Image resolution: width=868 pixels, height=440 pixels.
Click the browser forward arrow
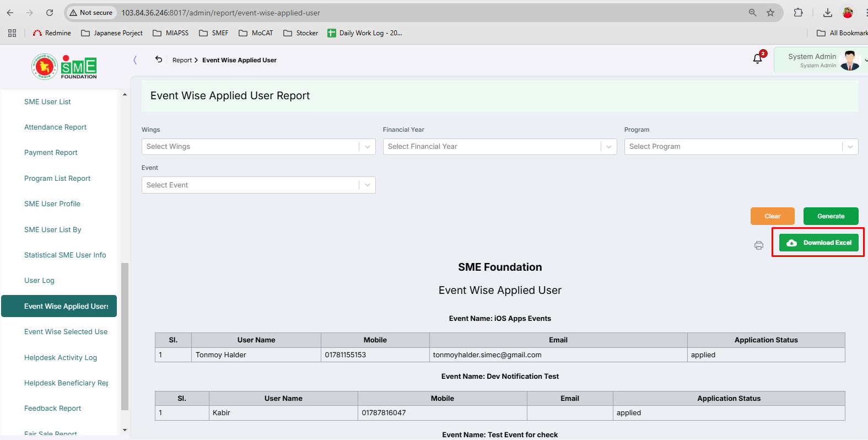click(30, 13)
